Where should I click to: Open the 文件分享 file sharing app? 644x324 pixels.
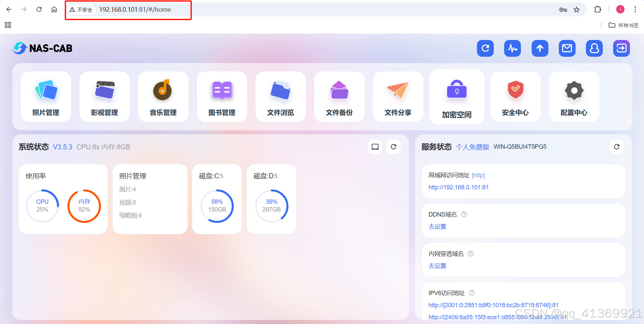[398, 97]
